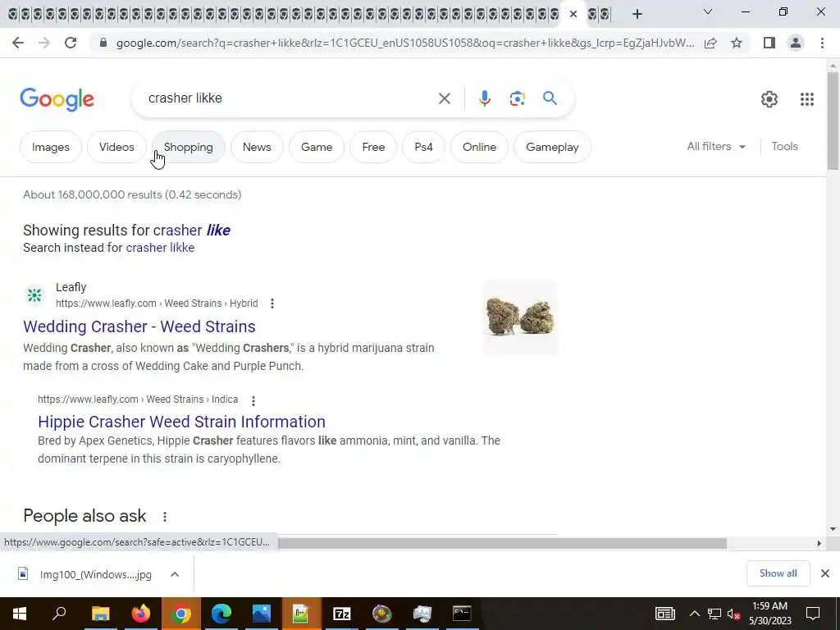Share this page icon in address bar

710,43
